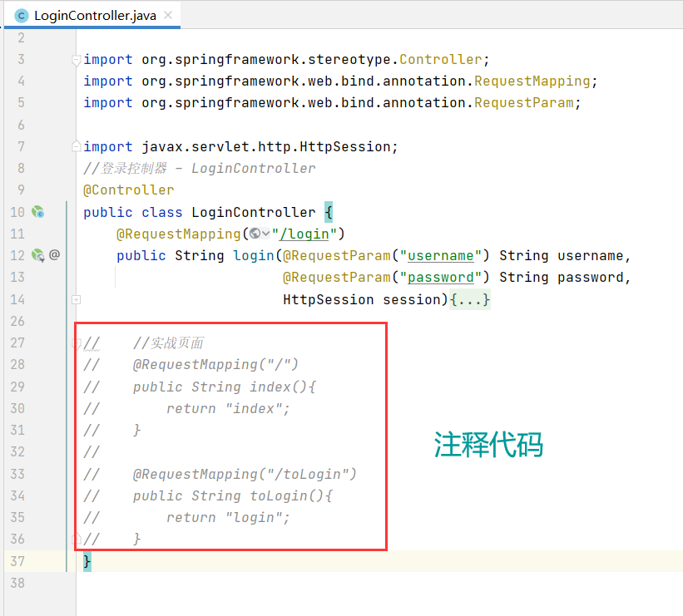Click line number 2 in the gutter
The height and width of the screenshot is (616, 683).
21,38
